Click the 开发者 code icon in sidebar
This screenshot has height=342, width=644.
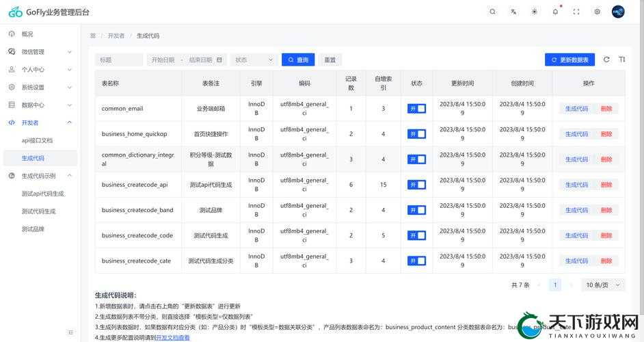point(12,122)
